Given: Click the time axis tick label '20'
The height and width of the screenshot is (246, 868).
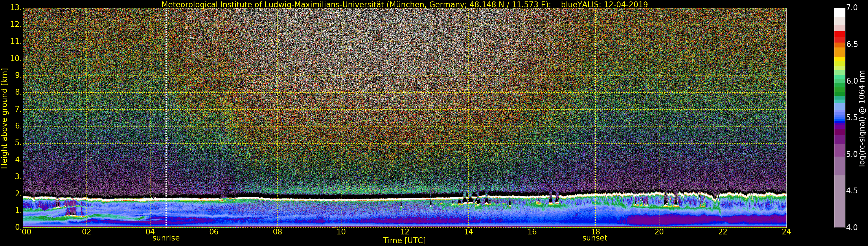Looking at the screenshot, I should tap(659, 232).
